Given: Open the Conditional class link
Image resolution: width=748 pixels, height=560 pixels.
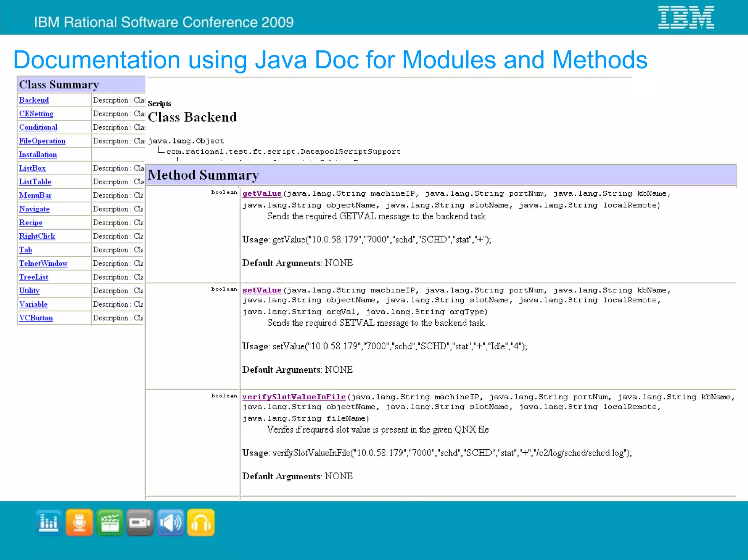Looking at the screenshot, I should pos(38,127).
